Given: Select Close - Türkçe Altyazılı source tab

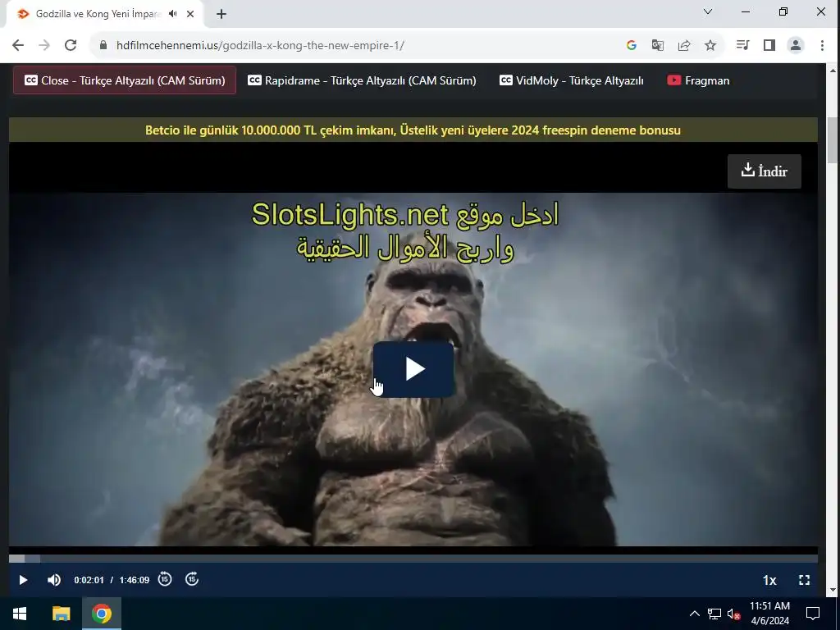Looking at the screenshot, I should pos(125,80).
